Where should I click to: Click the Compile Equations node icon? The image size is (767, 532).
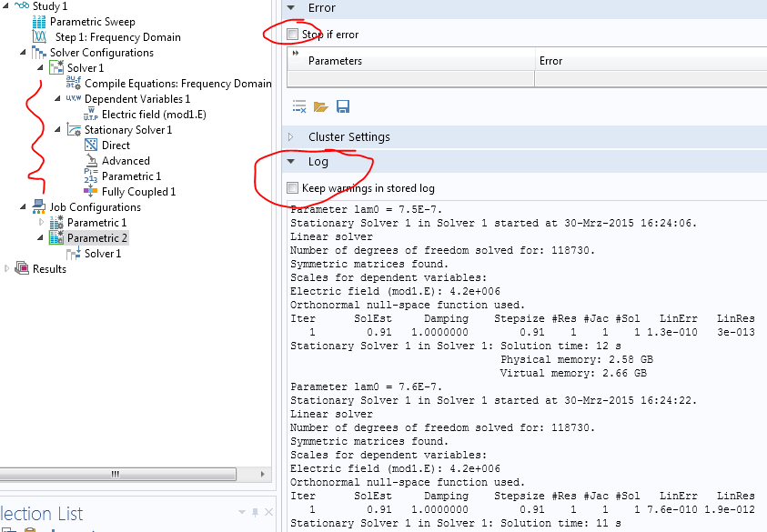coord(74,84)
